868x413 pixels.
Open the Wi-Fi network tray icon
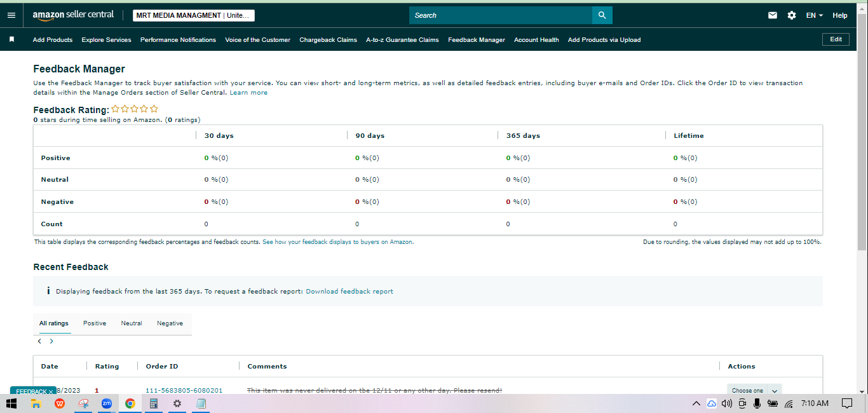789,403
